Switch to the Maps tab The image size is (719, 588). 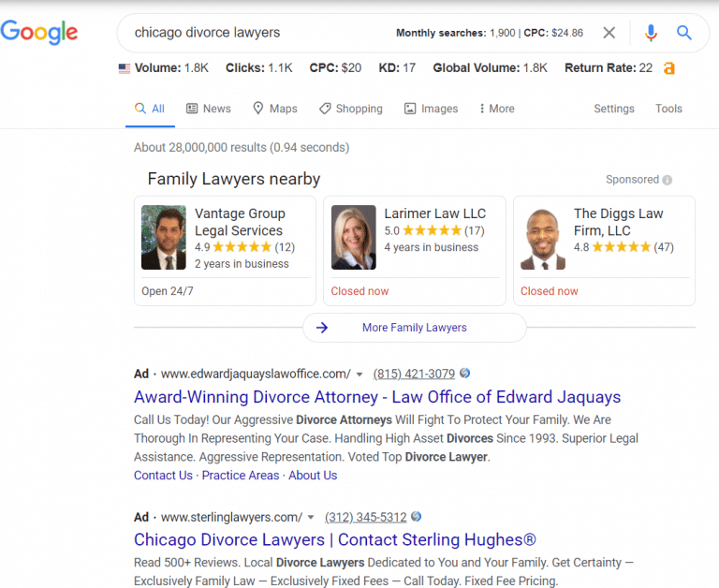[x=275, y=109]
